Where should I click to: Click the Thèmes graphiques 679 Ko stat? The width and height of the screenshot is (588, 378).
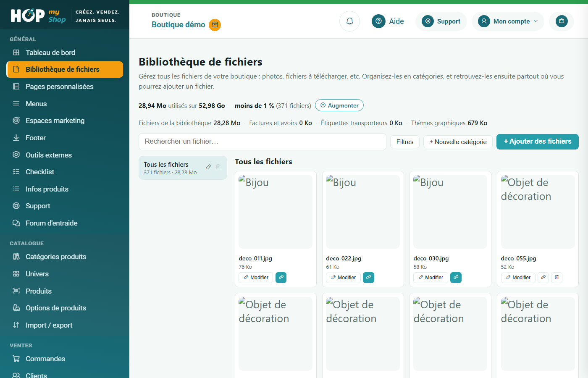[x=449, y=123]
